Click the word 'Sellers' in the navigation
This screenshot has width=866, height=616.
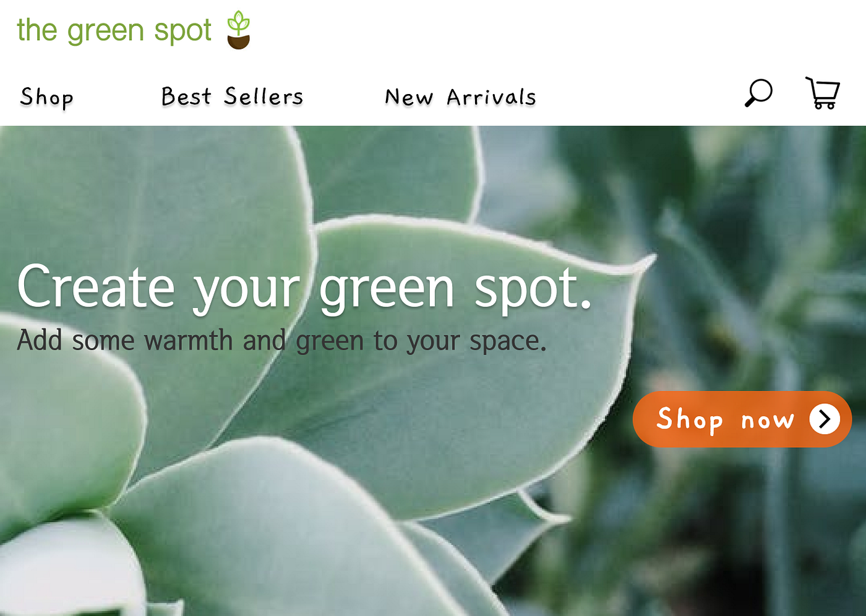[264, 96]
